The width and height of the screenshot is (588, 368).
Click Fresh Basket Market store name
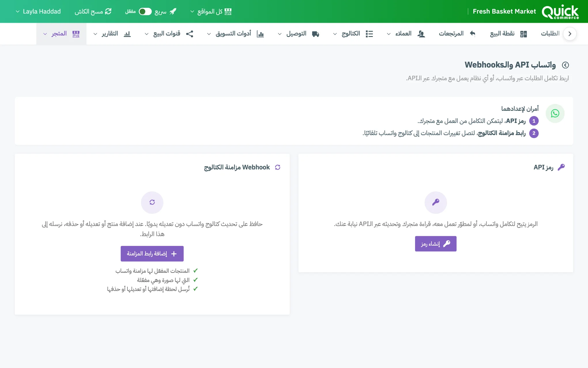(x=504, y=12)
